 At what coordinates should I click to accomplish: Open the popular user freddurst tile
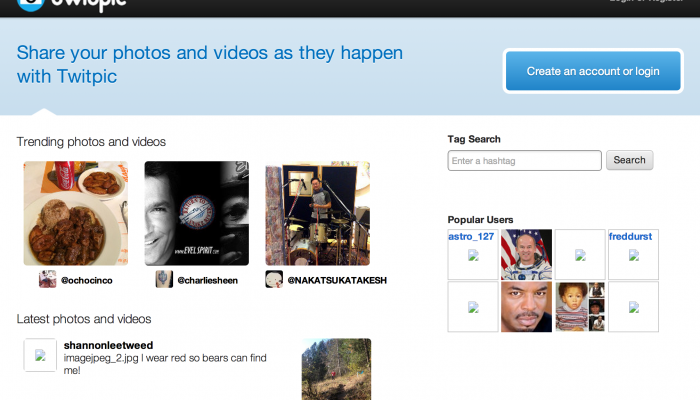click(x=633, y=254)
